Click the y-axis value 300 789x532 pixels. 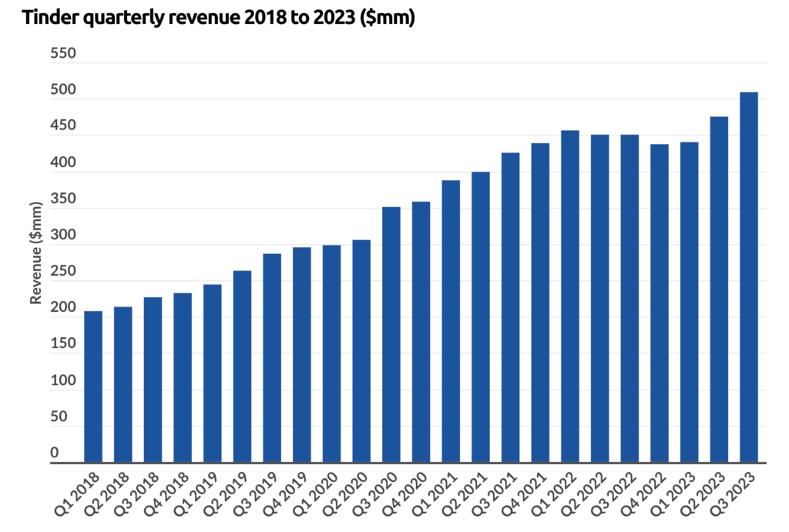63,235
